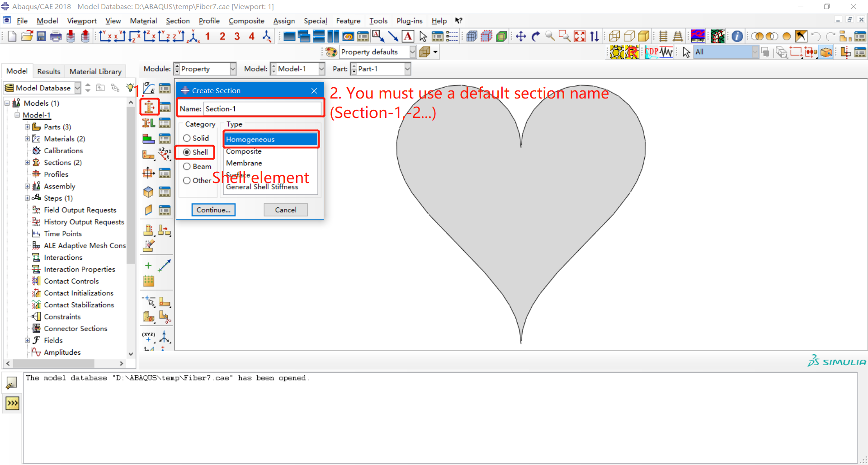The image size is (868, 465).
Task: Select the Shell category radio button
Action: point(187,152)
